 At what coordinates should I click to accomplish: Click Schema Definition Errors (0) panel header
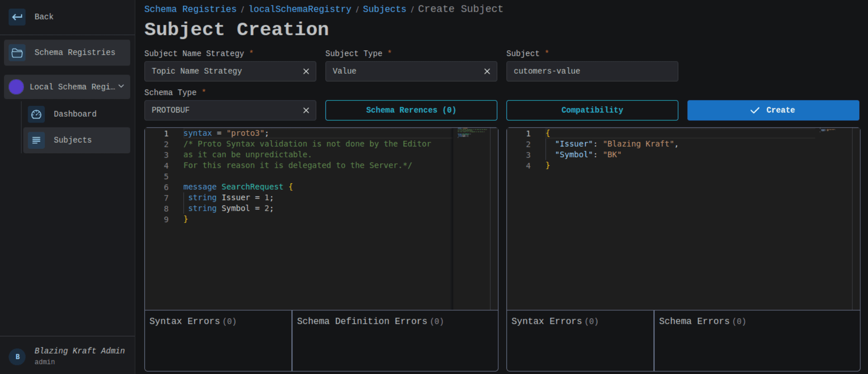pyautogui.click(x=370, y=321)
